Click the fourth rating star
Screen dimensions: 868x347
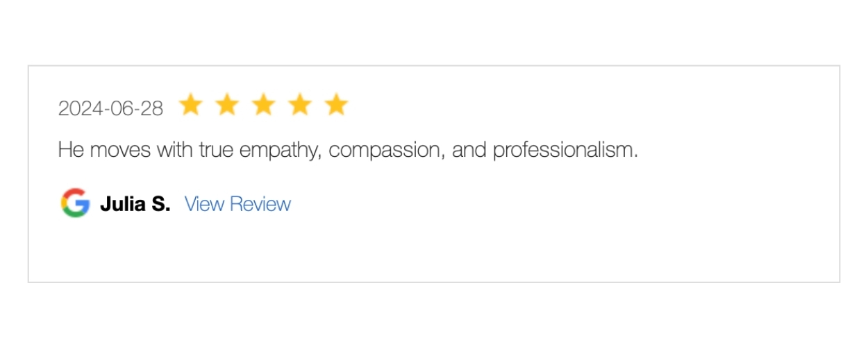pos(300,105)
